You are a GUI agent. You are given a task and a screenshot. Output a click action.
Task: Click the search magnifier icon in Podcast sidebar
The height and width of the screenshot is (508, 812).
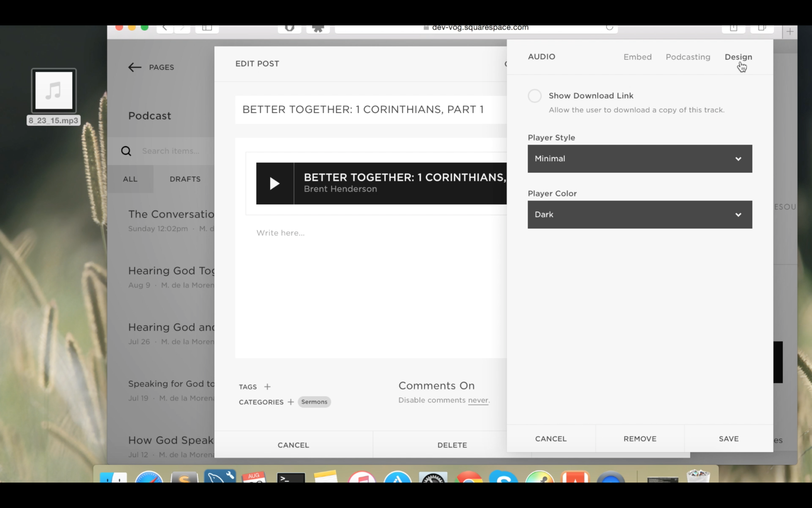click(x=126, y=151)
